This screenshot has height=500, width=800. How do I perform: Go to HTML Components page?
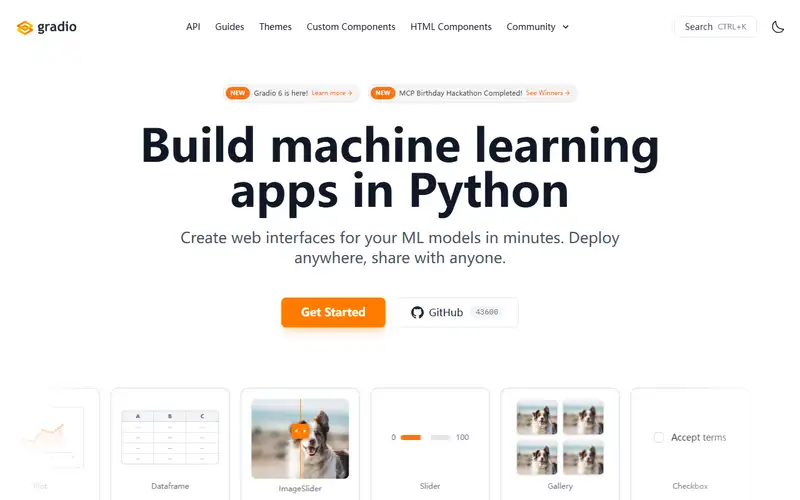(451, 27)
